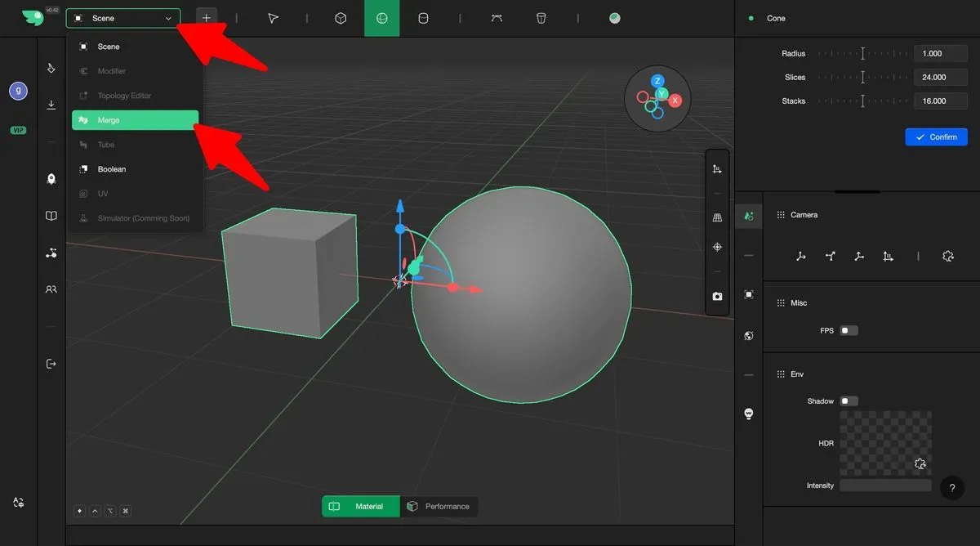This screenshot has height=546, width=980.
Task: Select the sphere primitive tool
Action: [381, 18]
